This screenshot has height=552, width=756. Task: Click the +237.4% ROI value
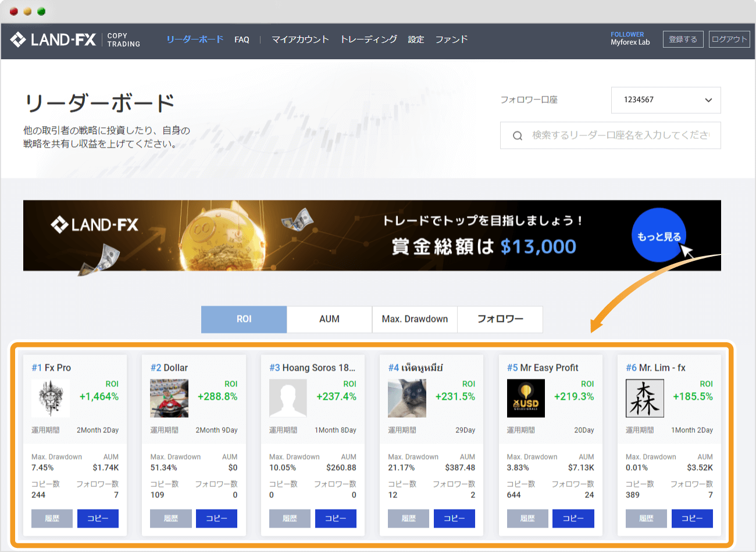tap(336, 397)
